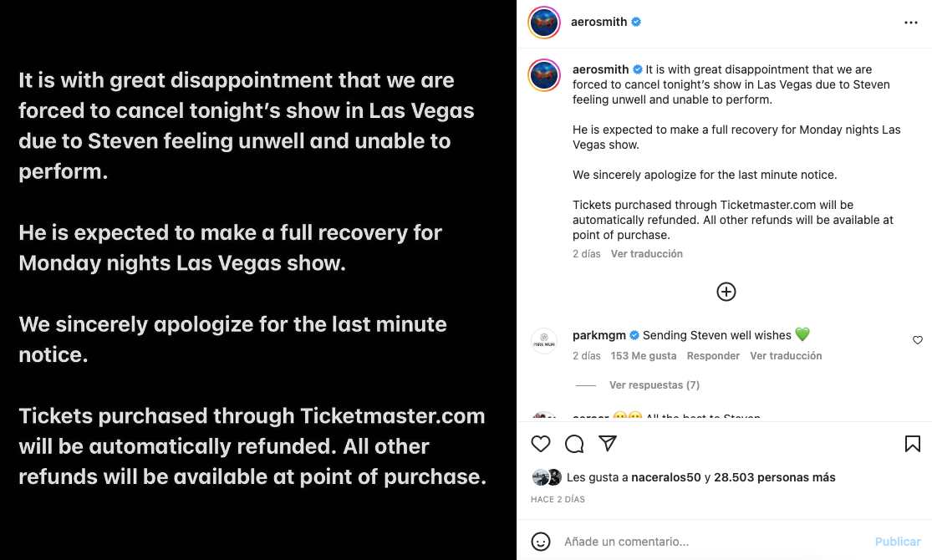Load more comments with the plus circle

pyautogui.click(x=726, y=292)
